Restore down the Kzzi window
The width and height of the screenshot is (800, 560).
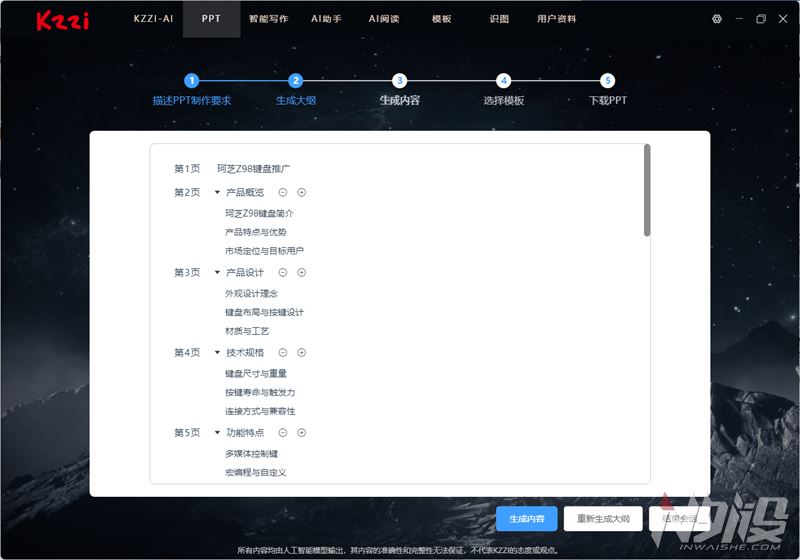(761, 19)
